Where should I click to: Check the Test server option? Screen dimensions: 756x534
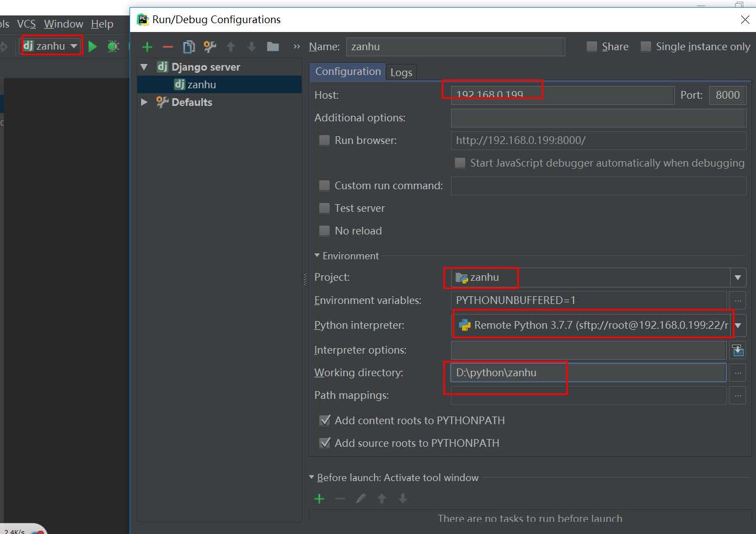pyautogui.click(x=325, y=208)
